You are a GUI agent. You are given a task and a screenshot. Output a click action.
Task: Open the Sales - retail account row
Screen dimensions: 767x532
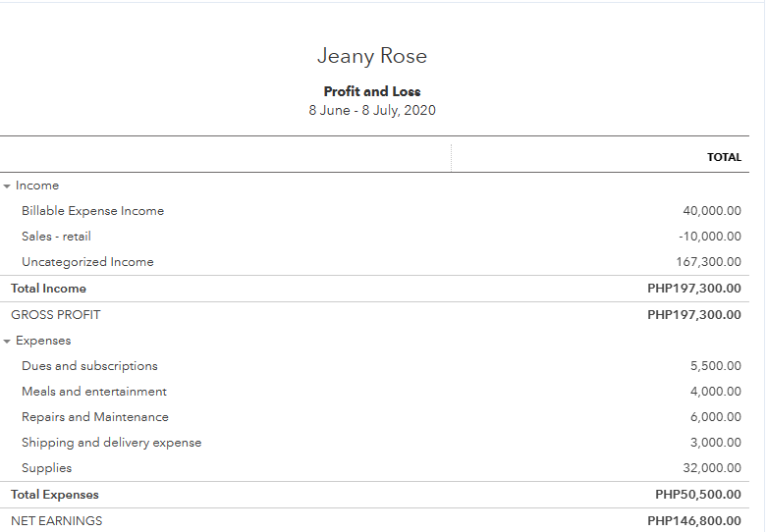56,237
